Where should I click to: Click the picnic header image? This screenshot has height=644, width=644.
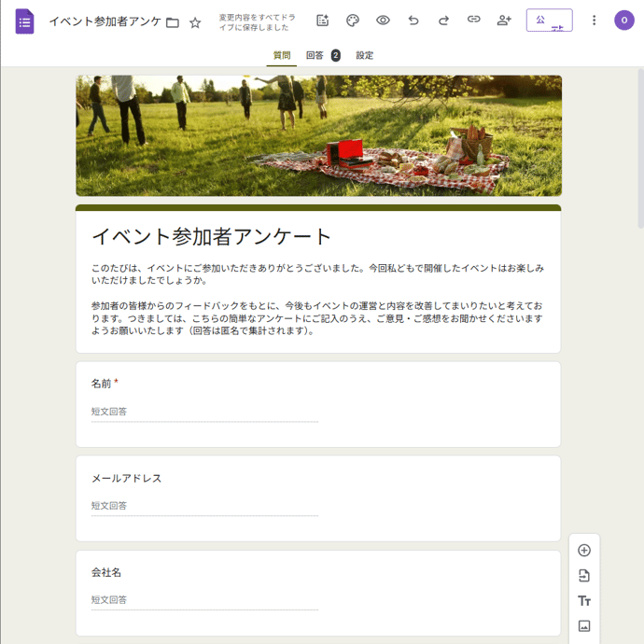pyautogui.click(x=318, y=136)
